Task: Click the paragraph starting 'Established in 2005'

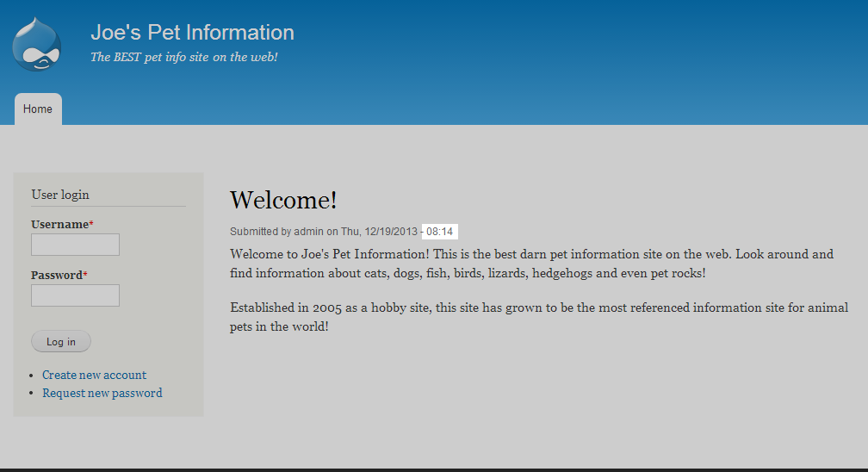Action: click(x=539, y=317)
